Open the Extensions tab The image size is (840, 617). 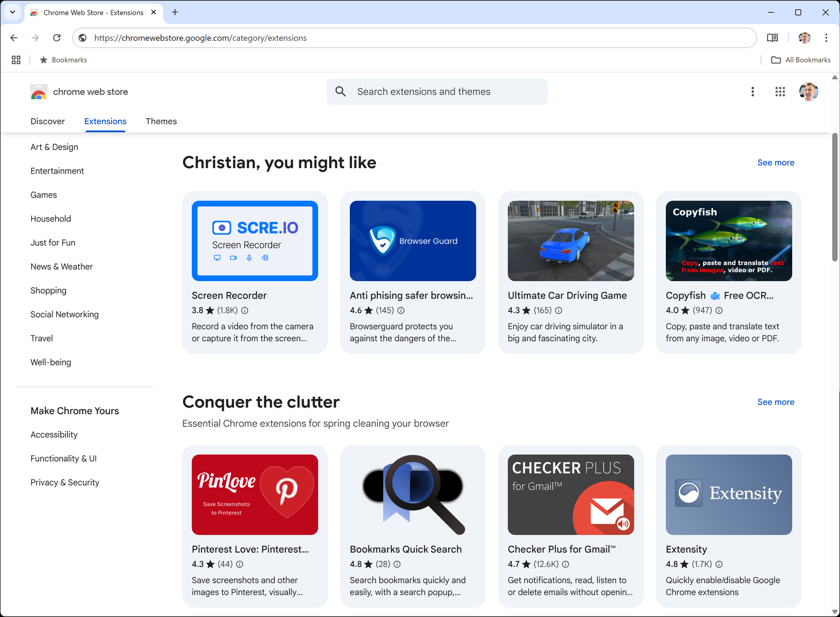(x=105, y=121)
